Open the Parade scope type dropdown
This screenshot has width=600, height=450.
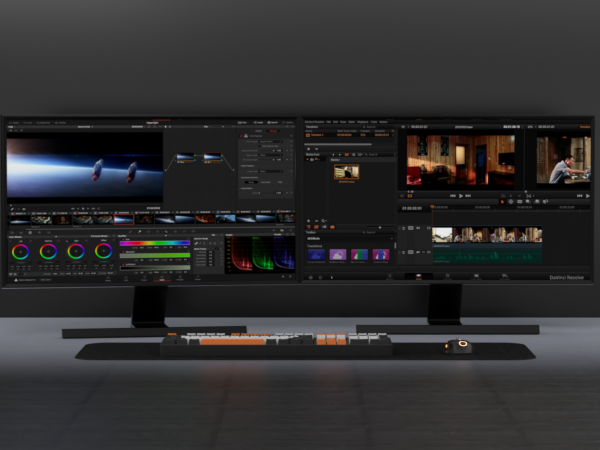pyautogui.click(x=279, y=235)
